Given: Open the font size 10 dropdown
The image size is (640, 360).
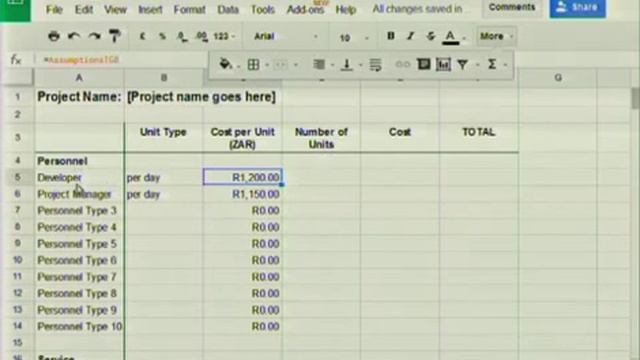Looking at the screenshot, I should [353, 38].
